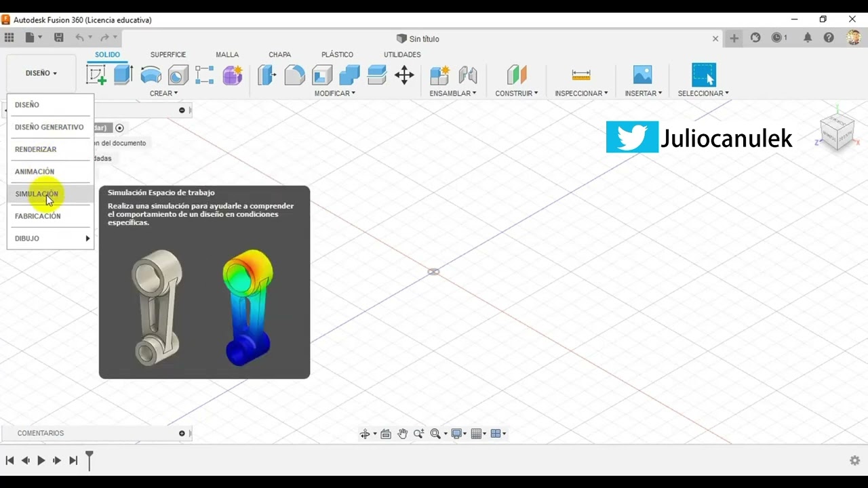Viewport: 868px width, 488px height.
Task: Click the timeline position marker
Action: 89,460
